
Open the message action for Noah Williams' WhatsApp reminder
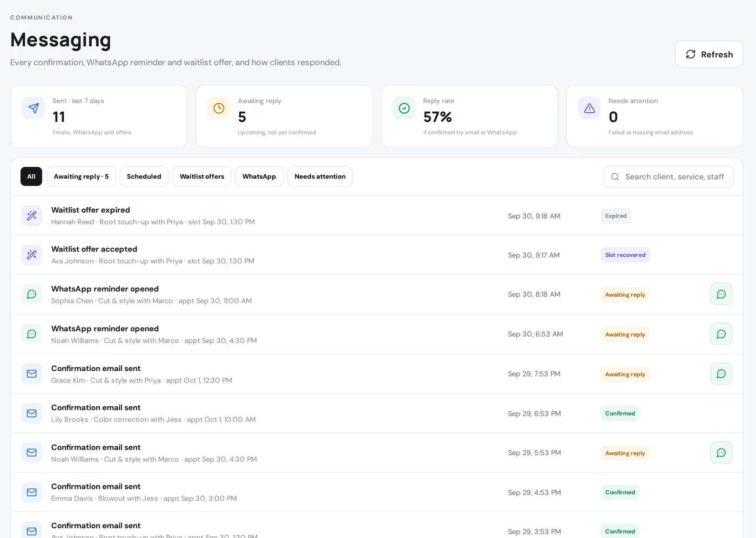[x=721, y=334]
